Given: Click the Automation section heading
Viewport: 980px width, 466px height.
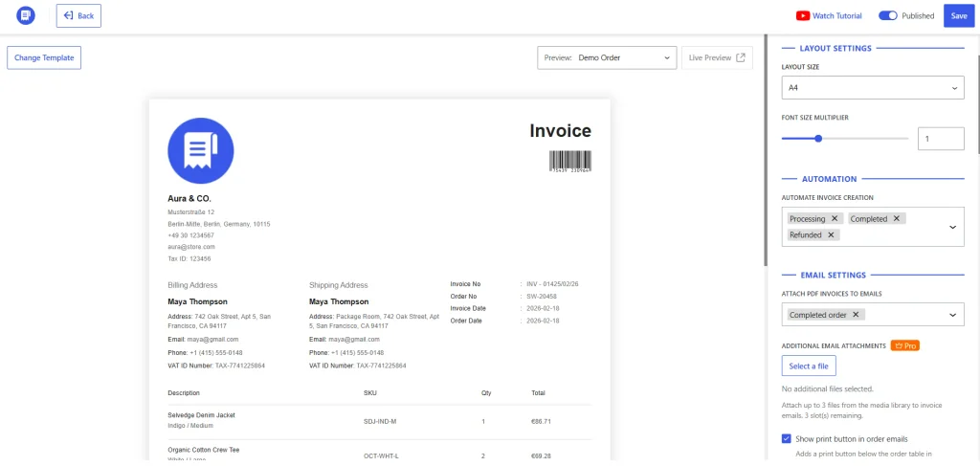Looking at the screenshot, I should 829,179.
